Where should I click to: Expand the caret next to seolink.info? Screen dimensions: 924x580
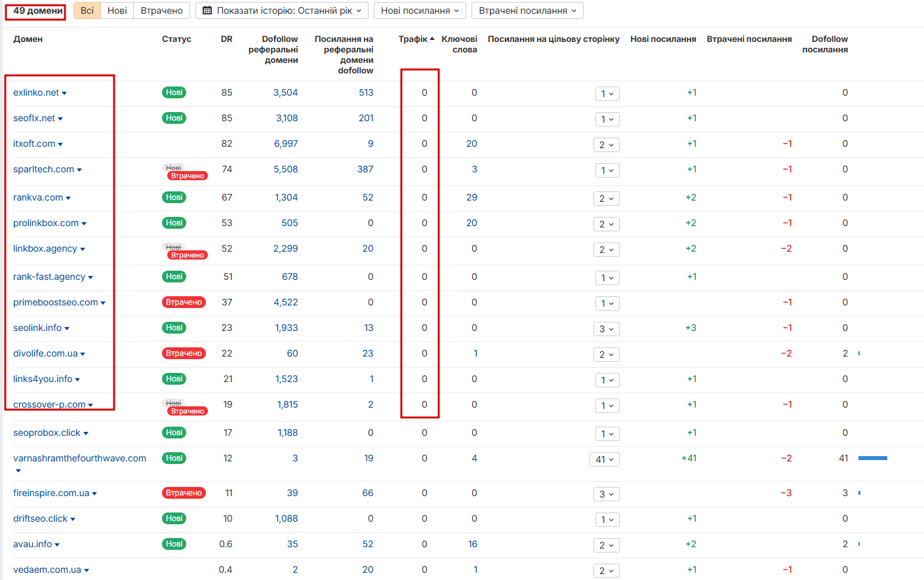coord(67,328)
